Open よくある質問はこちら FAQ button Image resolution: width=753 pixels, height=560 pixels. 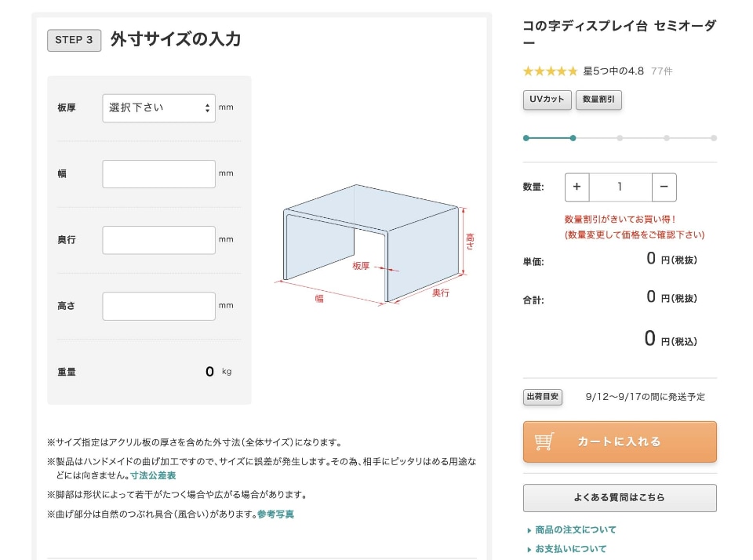pyautogui.click(x=619, y=497)
